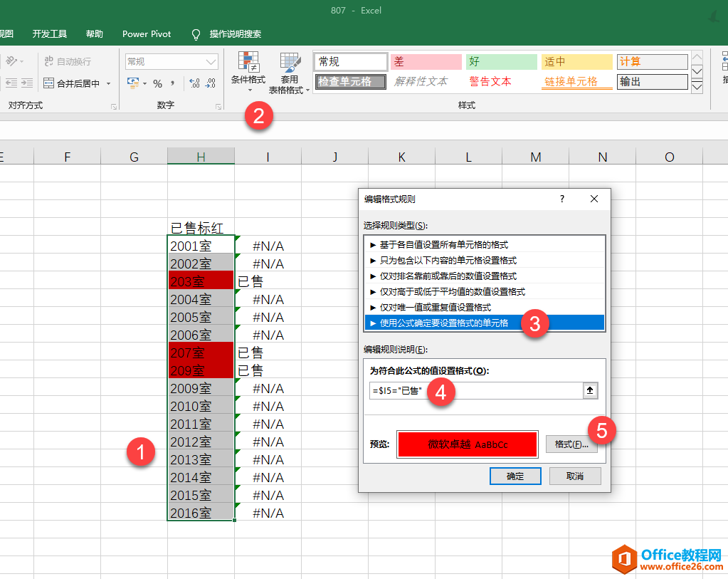Apply percent style
Screen dimensions: 728x579
click(x=158, y=83)
